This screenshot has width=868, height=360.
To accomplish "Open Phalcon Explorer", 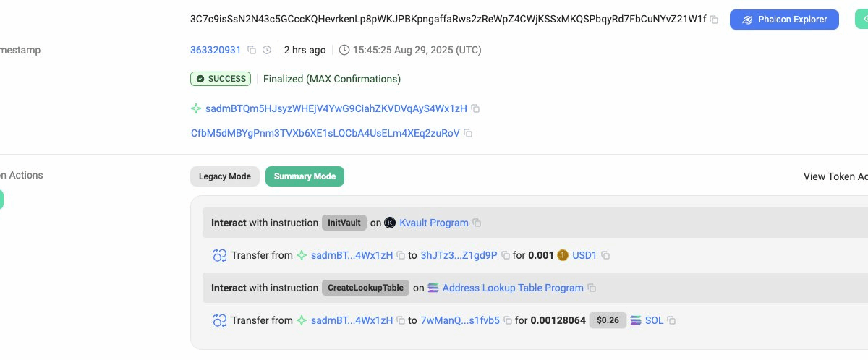I will tap(784, 20).
